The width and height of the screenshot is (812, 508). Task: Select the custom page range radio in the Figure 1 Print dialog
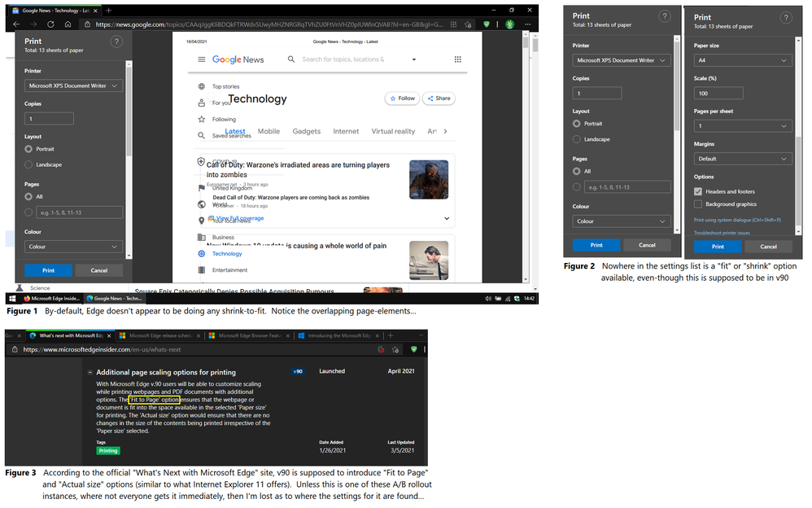[28, 212]
